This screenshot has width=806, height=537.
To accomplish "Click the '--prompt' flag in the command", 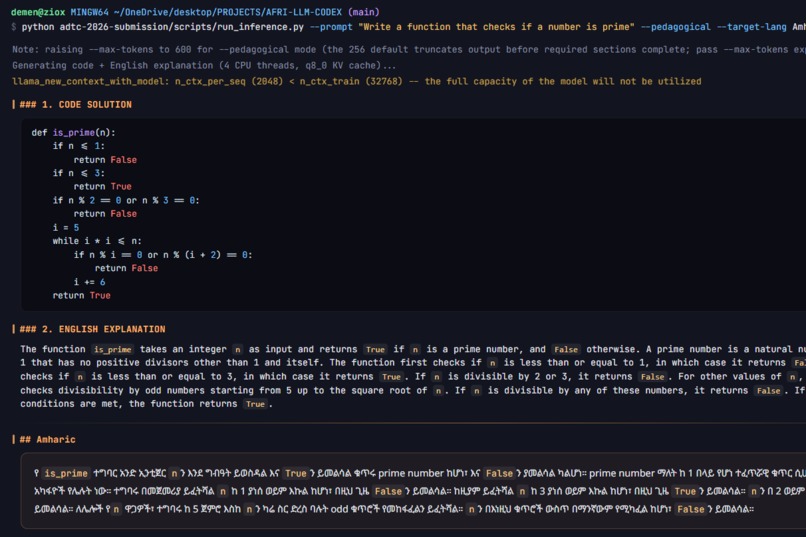I will click(x=331, y=27).
